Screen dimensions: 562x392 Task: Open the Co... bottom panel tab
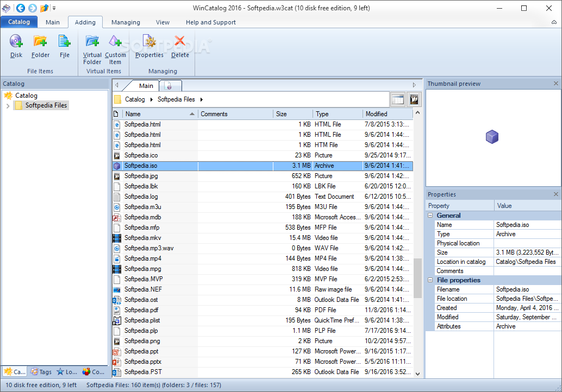[93, 372]
